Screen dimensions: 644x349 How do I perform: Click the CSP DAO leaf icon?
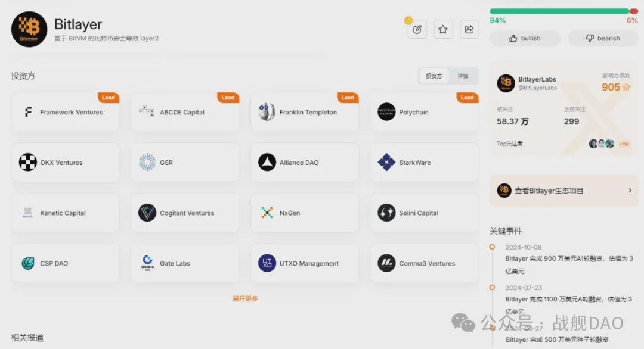coord(27,263)
